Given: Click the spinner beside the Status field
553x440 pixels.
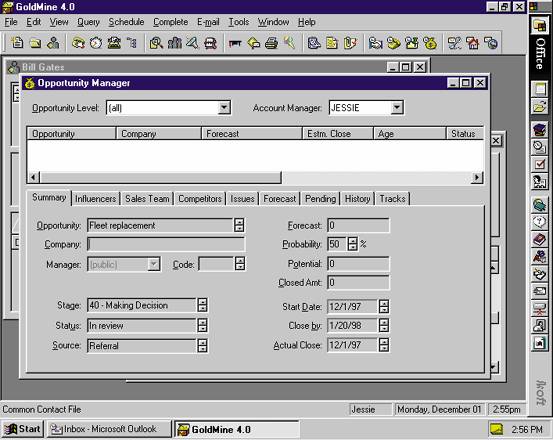Looking at the screenshot, I should coord(202,325).
